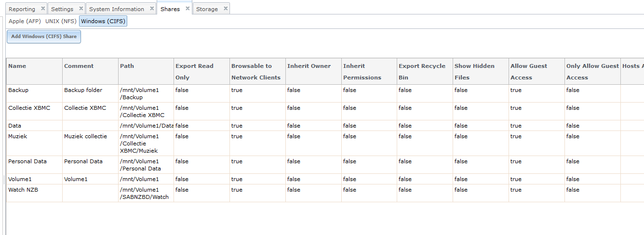644x235 pixels.
Task: Close the System Information tab X icon
Action: point(152,9)
